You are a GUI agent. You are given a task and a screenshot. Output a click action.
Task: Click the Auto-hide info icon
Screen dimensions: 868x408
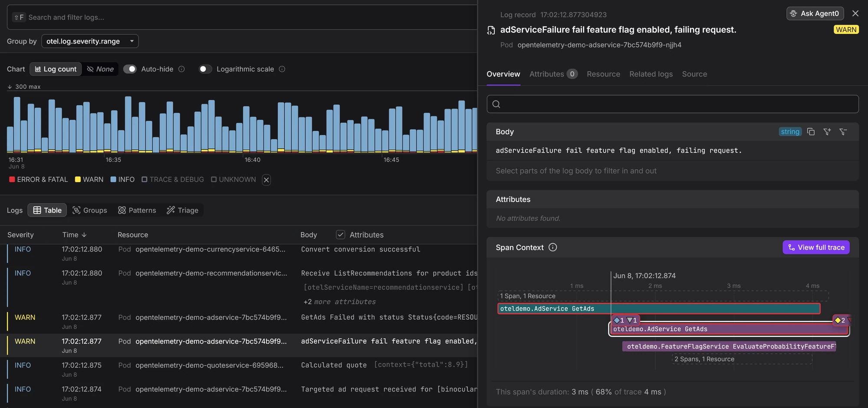[x=181, y=69]
